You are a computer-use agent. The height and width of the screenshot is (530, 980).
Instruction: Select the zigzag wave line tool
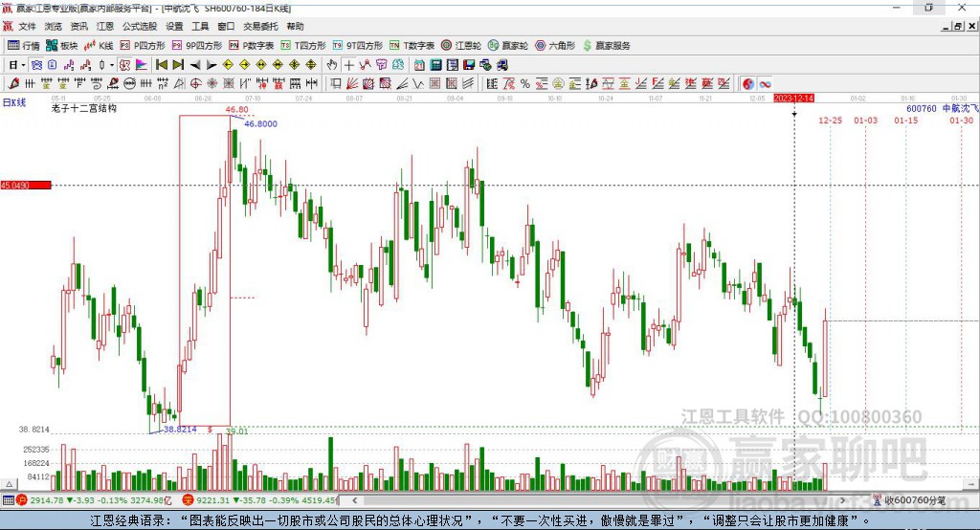(418, 84)
